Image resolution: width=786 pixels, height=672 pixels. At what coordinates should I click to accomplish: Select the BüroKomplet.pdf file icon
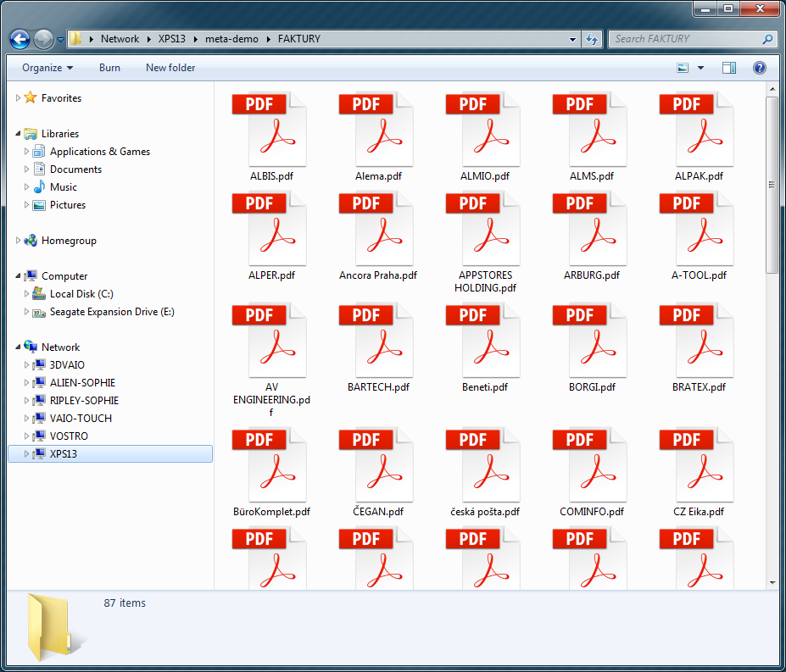tap(270, 464)
